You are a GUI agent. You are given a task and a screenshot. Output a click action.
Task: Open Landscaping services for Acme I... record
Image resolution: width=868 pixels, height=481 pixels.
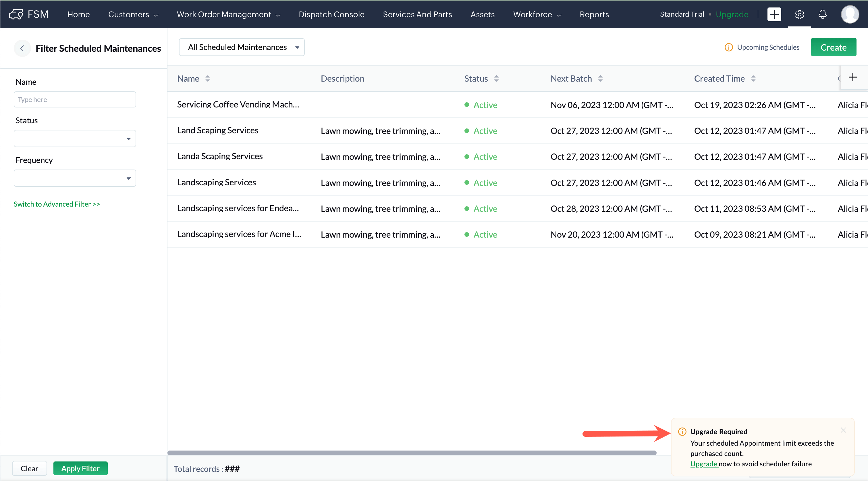tap(239, 234)
